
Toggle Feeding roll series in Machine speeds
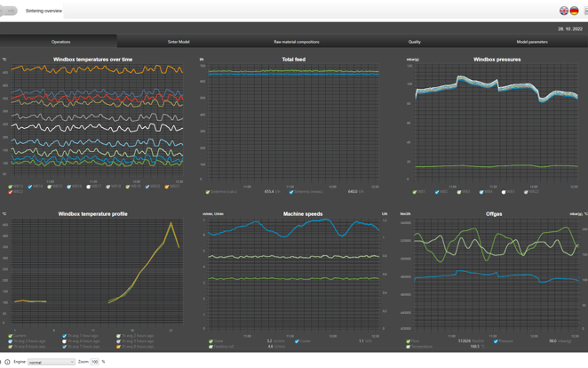tap(211, 347)
